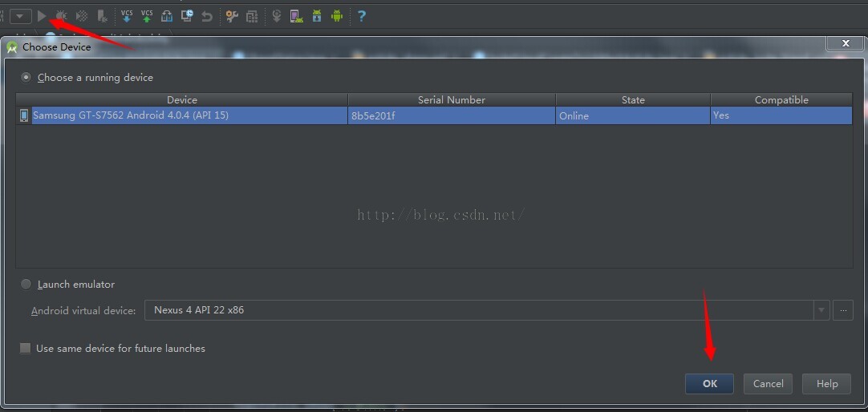Click the VCS update project icon
Screen dimensions: 868x412
[x=127, y=16]
